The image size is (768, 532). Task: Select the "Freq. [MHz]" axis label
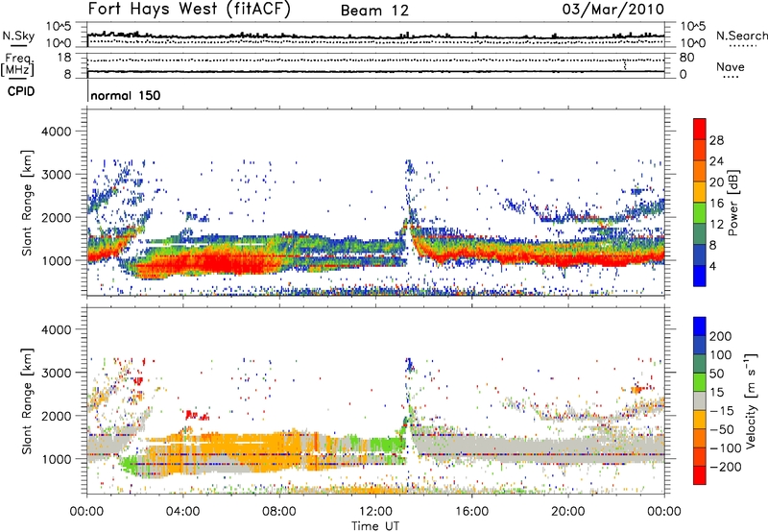(17, 65)
